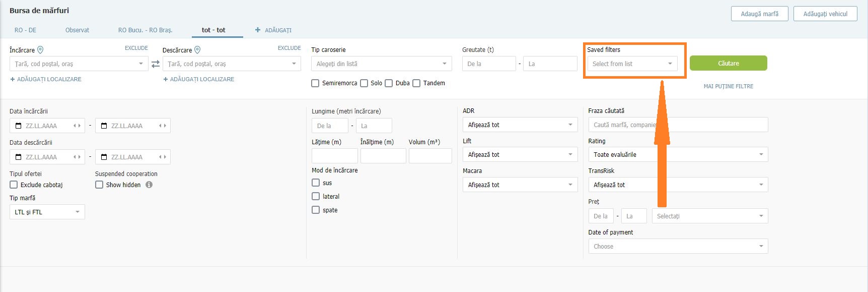868x292 pixels.
Task: Check the Duba body type
Action: click(x=389, y=83)
